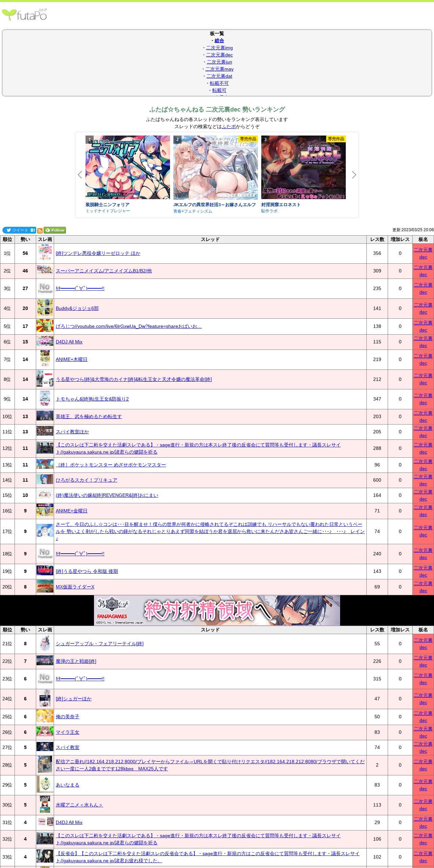
Task: Open thread ANIME+木曜日
Action: 72,359
